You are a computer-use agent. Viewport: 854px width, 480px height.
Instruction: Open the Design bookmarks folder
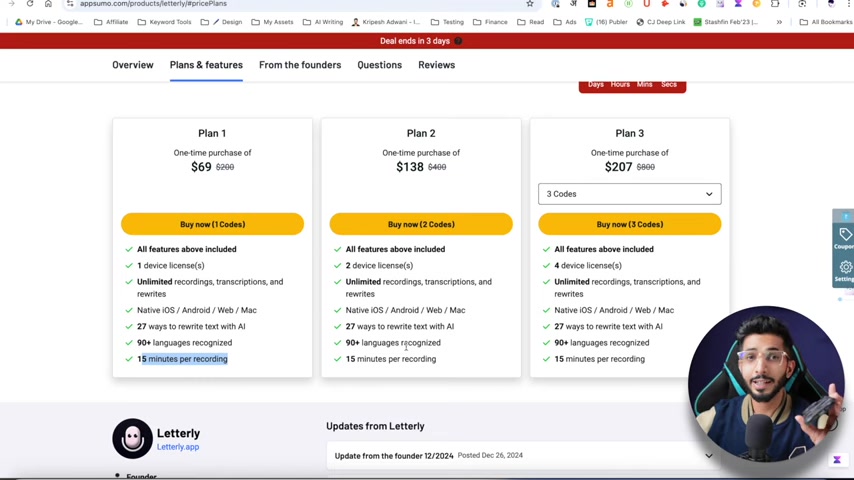221,22
